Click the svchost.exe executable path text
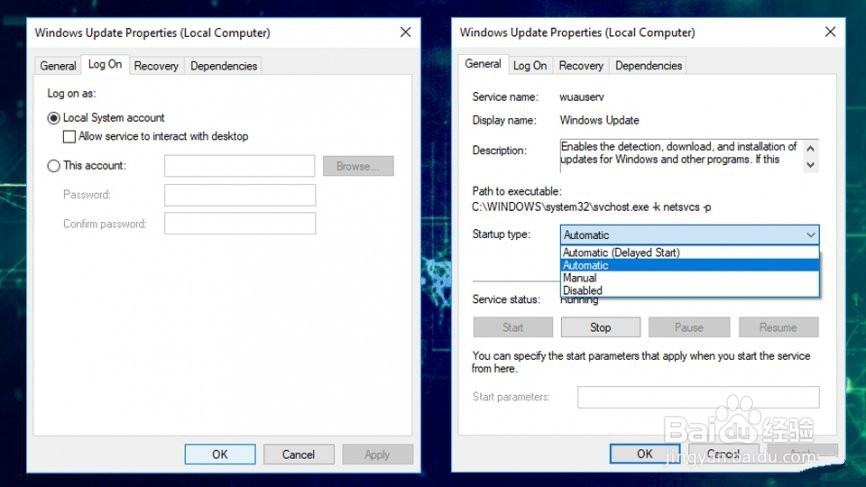866x487 pixels. [x=591, y=207]
